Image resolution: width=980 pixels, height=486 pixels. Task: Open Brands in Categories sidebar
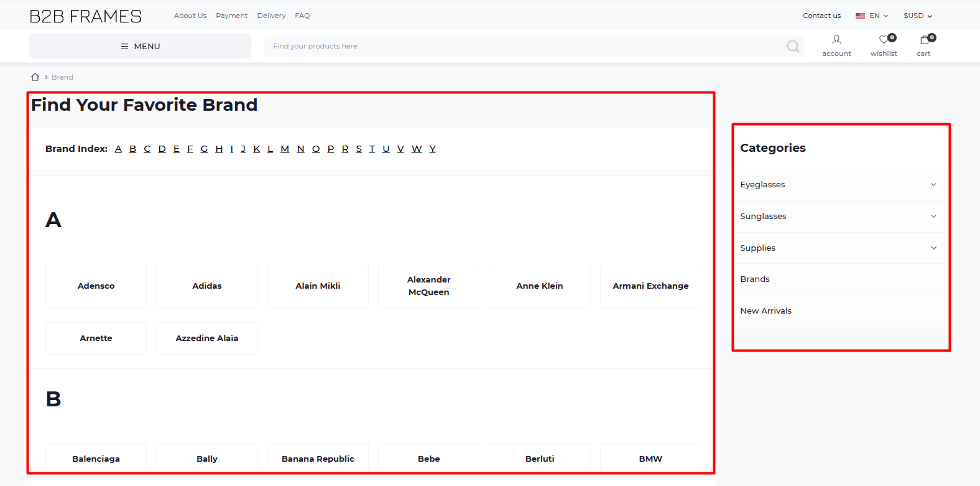(x=755, y=279)
